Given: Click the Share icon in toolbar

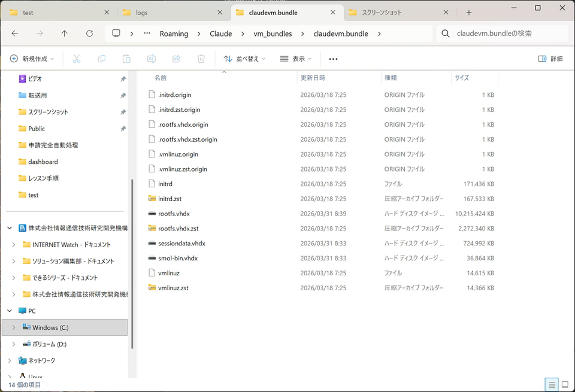Looking at the screenshot, I should coord(176,59).
